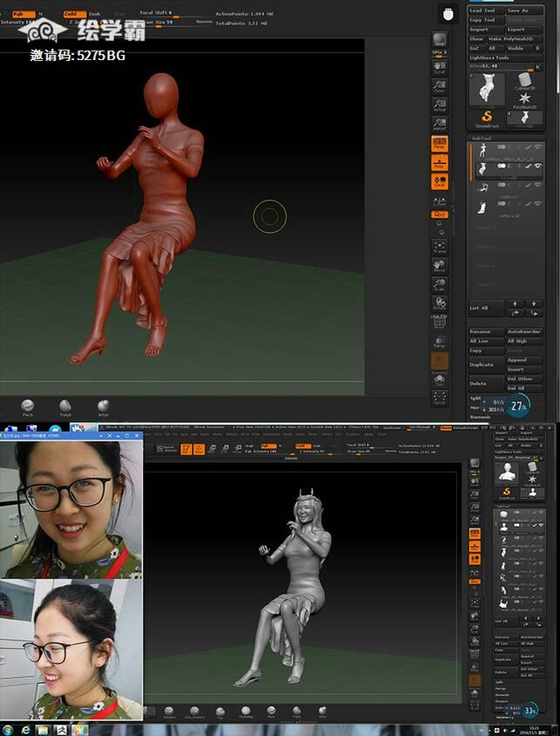The width and height of the screenshot is (560, 736).
Task: Toggle eye icon of the fourth subtool row
Action: pos(538,203)
